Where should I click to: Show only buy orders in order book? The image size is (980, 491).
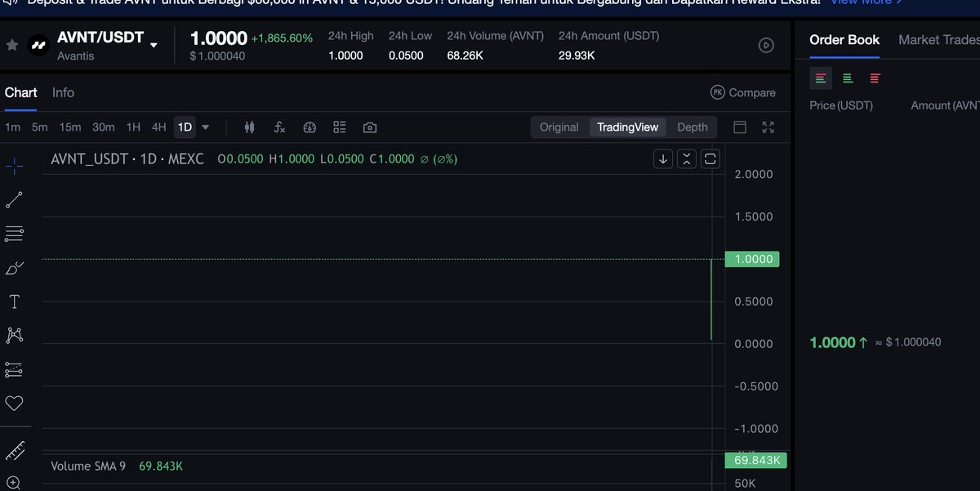click(848, 78)
